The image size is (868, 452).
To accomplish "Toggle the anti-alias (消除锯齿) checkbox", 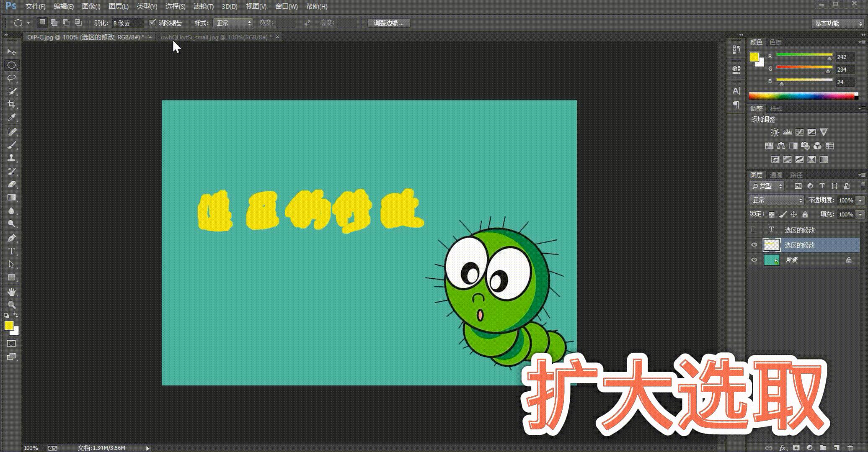I will point(152,23).
